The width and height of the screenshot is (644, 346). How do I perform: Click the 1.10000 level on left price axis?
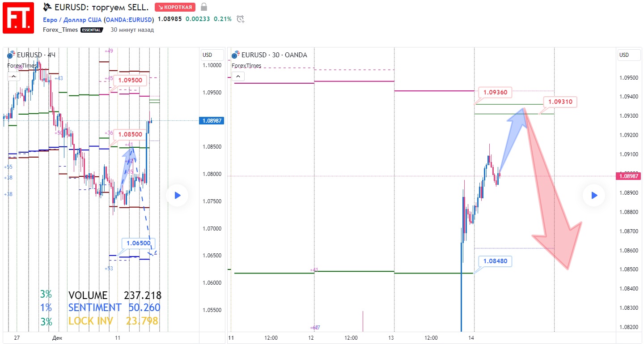(212, 65)
